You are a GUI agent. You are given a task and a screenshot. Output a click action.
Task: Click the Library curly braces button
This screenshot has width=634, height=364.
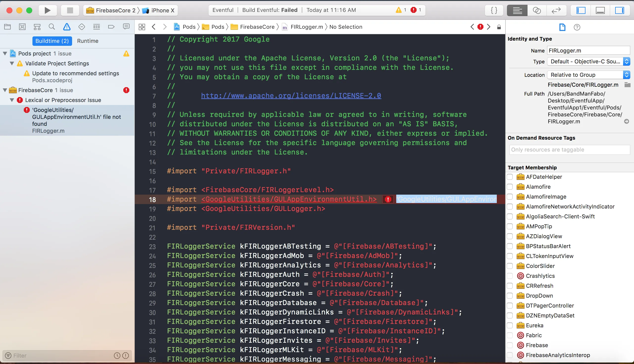(494, 10)
